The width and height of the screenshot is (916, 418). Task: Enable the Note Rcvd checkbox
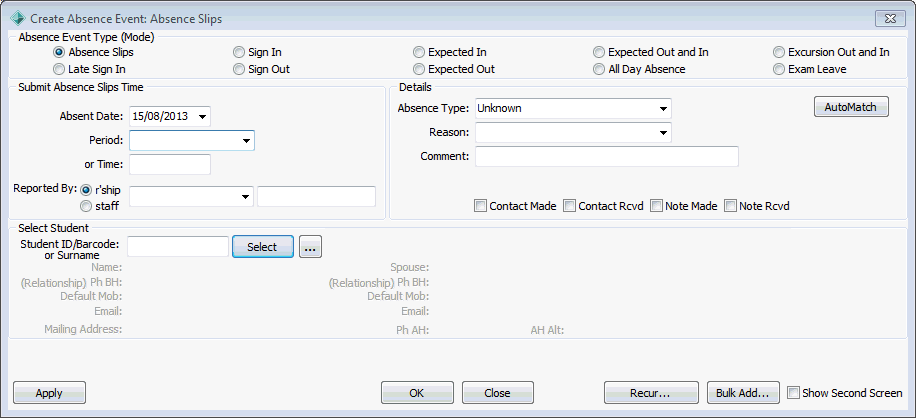point(730,205)
